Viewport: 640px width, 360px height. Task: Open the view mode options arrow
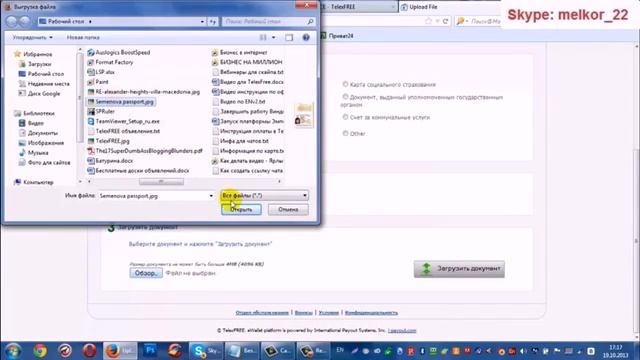click(x=273, y=38)
